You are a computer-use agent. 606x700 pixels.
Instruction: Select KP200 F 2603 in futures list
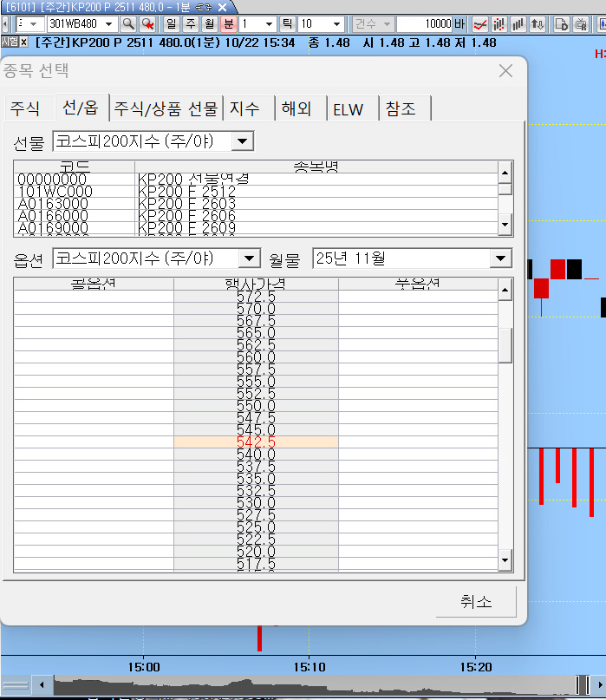pos(186,203)
